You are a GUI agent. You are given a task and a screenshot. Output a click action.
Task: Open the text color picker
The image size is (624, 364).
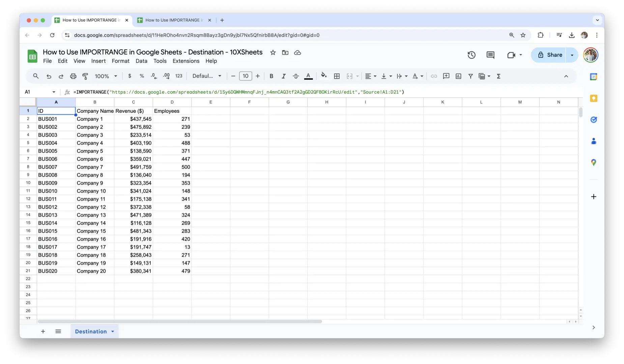(308, 76)
